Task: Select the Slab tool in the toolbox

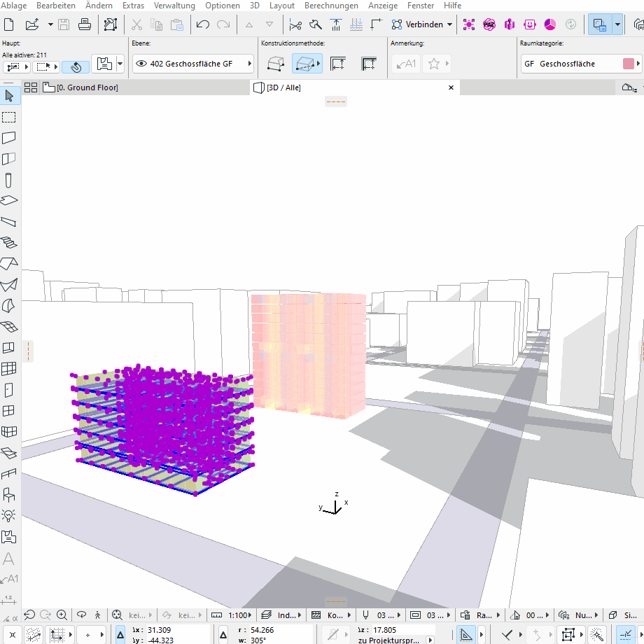Action: tap(9, 201)
